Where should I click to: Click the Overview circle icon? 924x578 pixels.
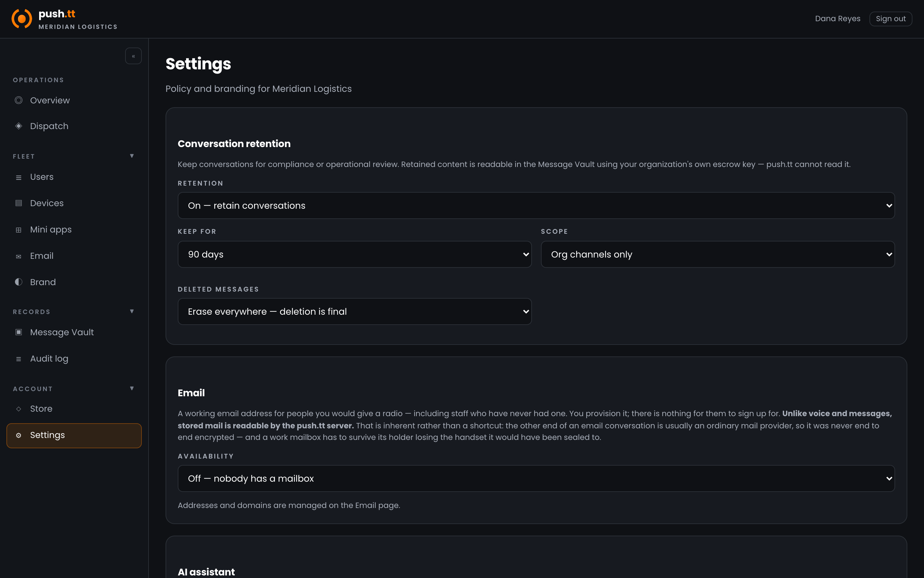(18, 100)
